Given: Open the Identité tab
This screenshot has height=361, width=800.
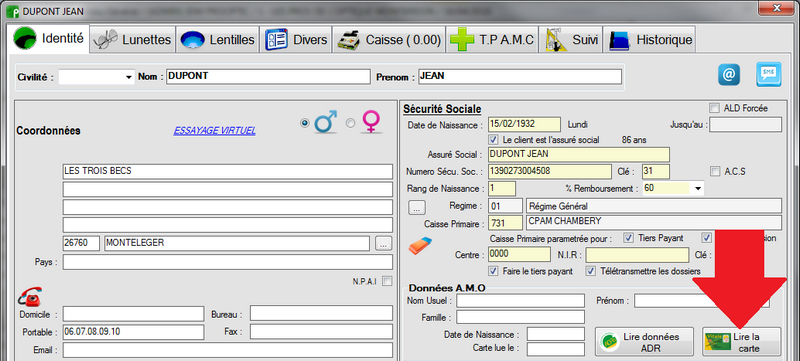Looking at the screenshot, I should 49,39.
